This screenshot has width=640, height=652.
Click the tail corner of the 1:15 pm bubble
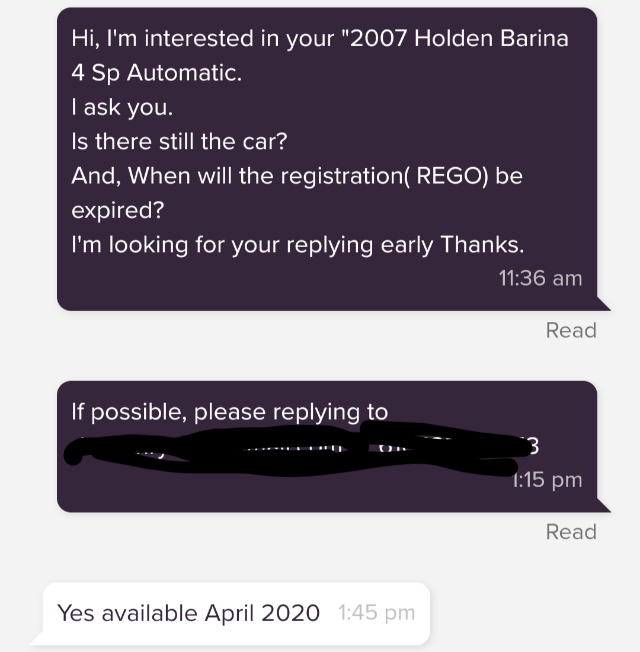coord(603,505)
